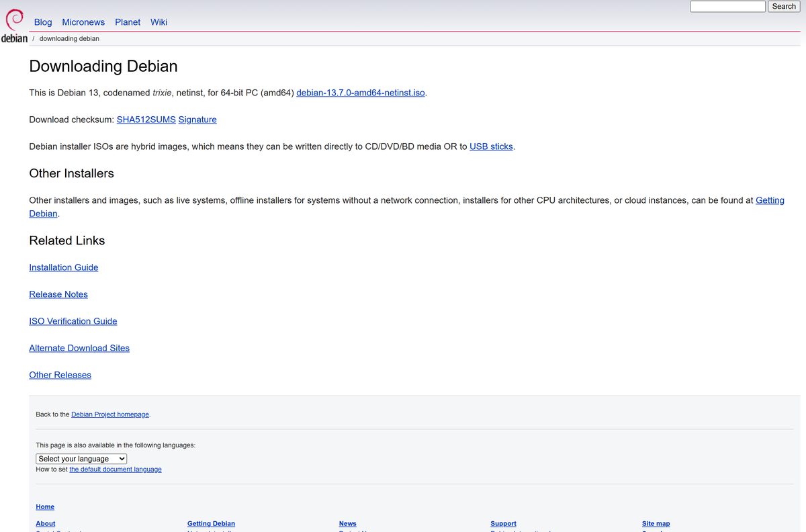Download debian-13.7.0-amd64-netinst.iso
Viewport: 806px width, 532px height.
coord(361,93)
